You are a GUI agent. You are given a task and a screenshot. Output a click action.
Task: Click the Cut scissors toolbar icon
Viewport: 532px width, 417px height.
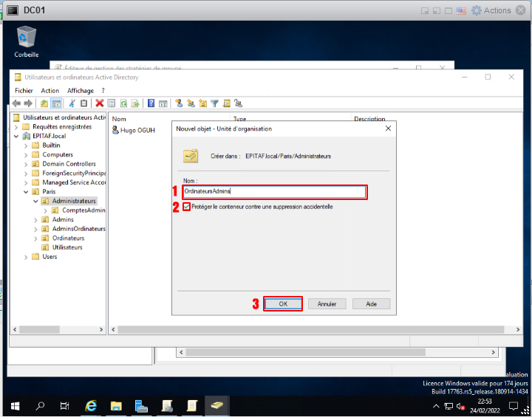coord(72,103)
